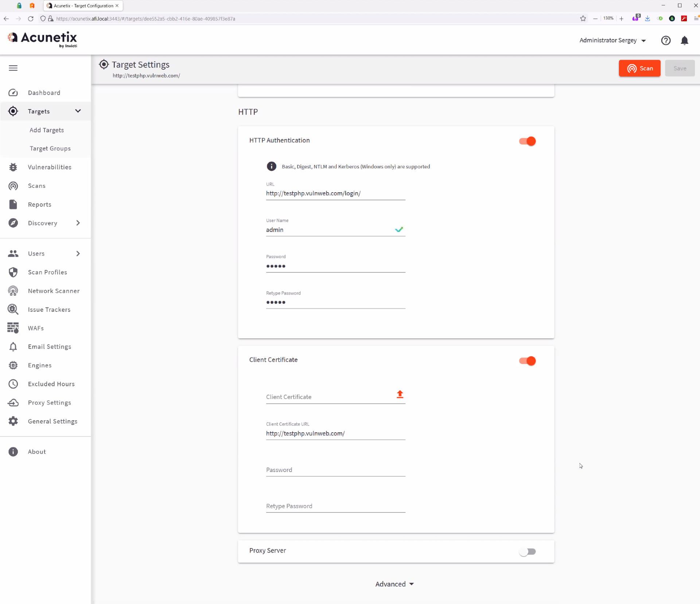This screenshot has width=700, height=604.
Task: Click the hamburger menu icon in the sidebar
Action: pyautogui.click(x=13, y=68)
